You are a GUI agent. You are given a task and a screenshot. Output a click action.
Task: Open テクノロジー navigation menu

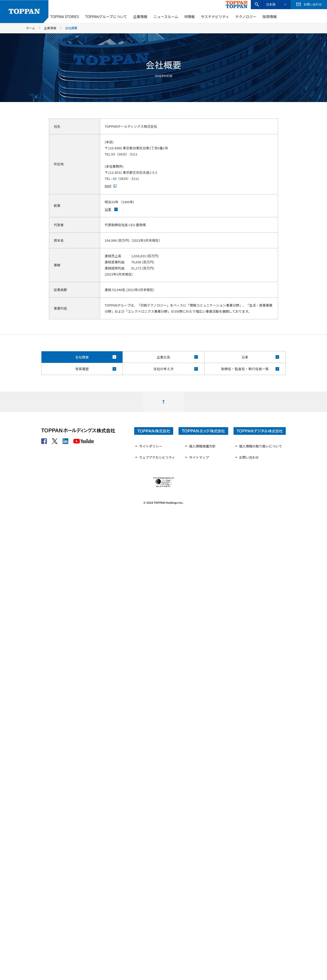pos(246,17)
